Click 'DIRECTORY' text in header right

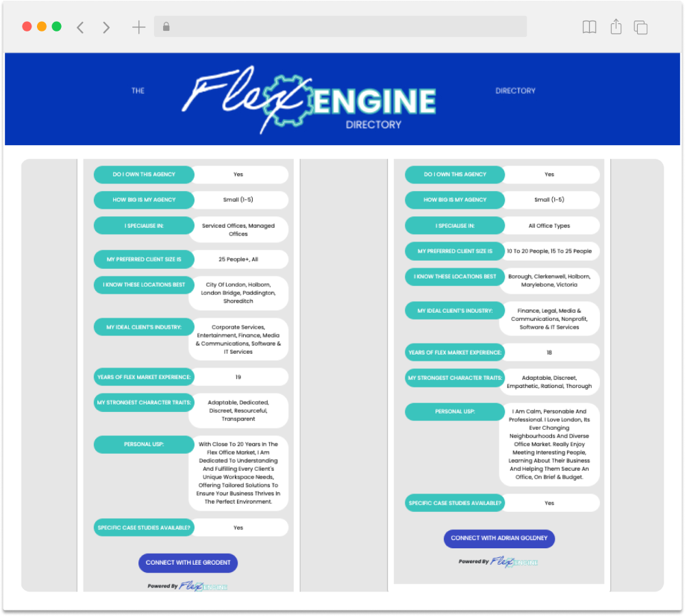[515, 90]
